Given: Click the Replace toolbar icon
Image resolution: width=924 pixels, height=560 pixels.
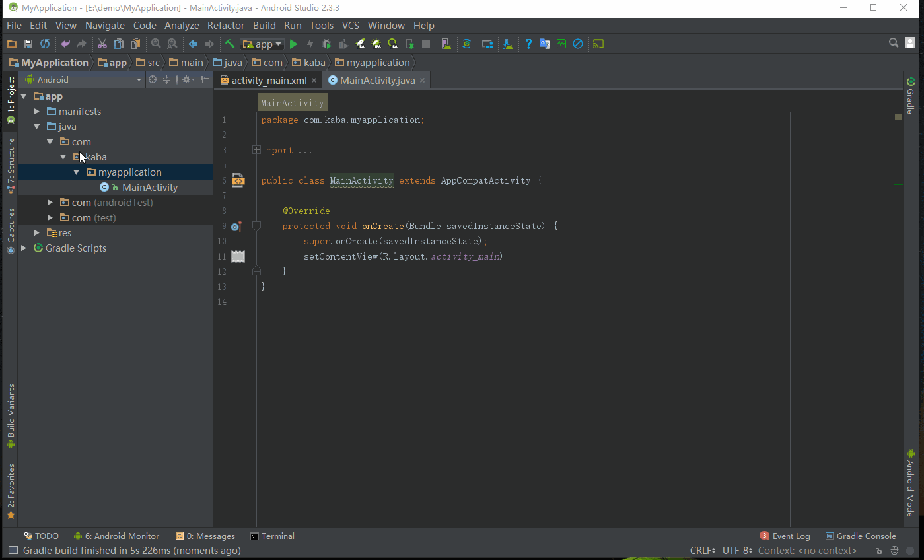Looking at the screenshot, I should [172, 44].
